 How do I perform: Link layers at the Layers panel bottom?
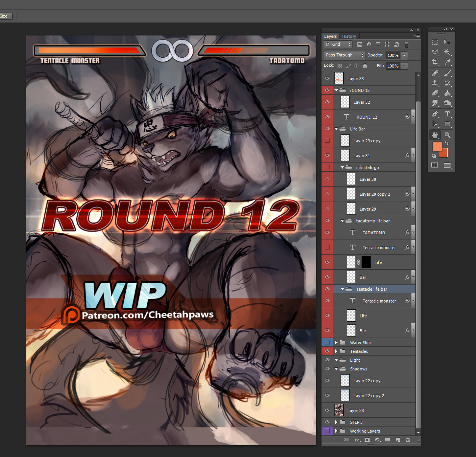pyautogui.click(x=346, y=440)
